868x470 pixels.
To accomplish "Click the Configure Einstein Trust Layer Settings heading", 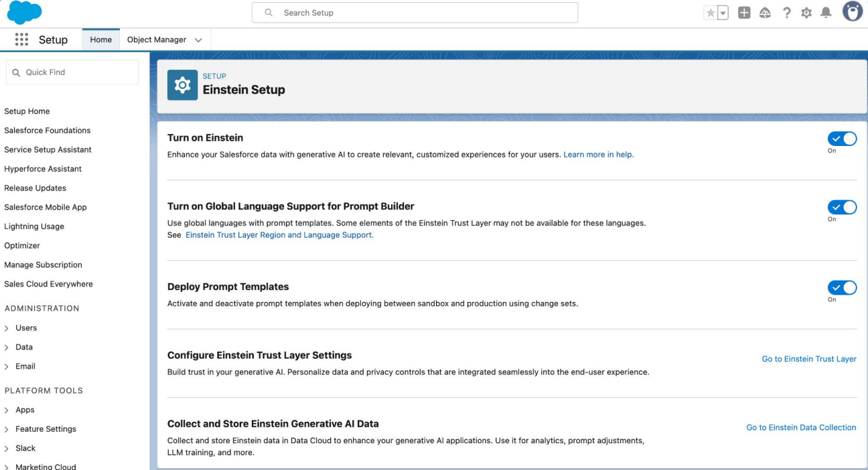I will click(259, 355).
